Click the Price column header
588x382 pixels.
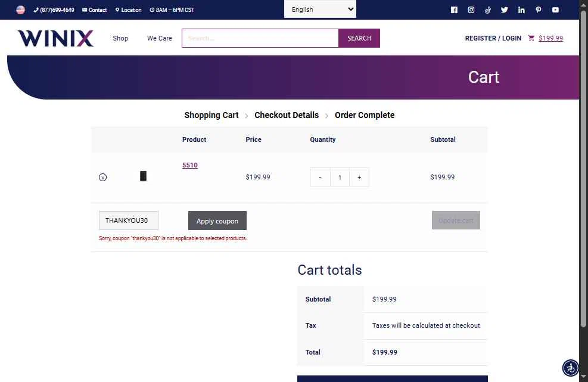pos(254,139)
